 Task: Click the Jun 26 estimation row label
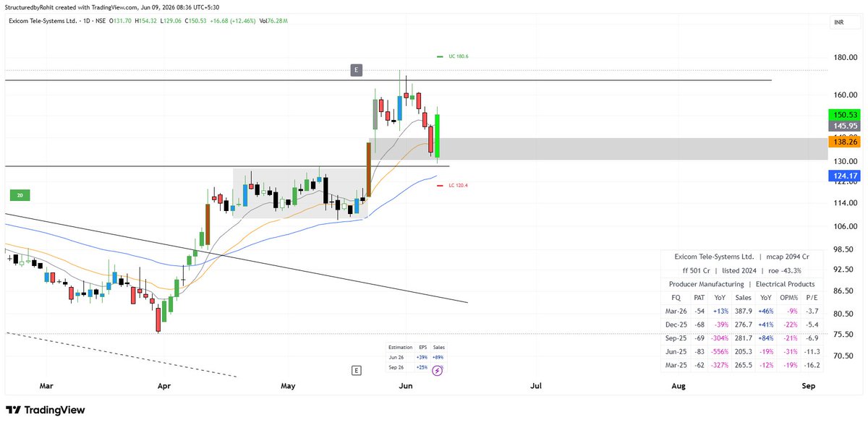(x=396, y=357)
